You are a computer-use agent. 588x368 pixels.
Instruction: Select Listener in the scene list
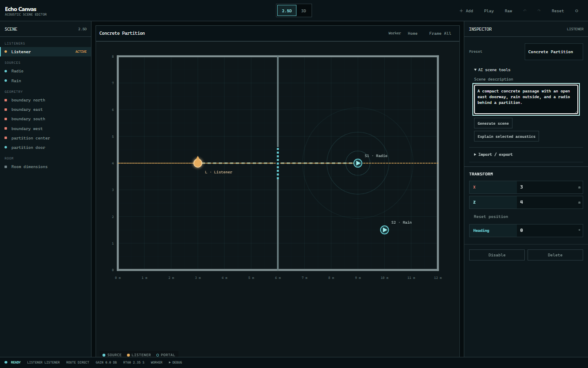point(46,52)
